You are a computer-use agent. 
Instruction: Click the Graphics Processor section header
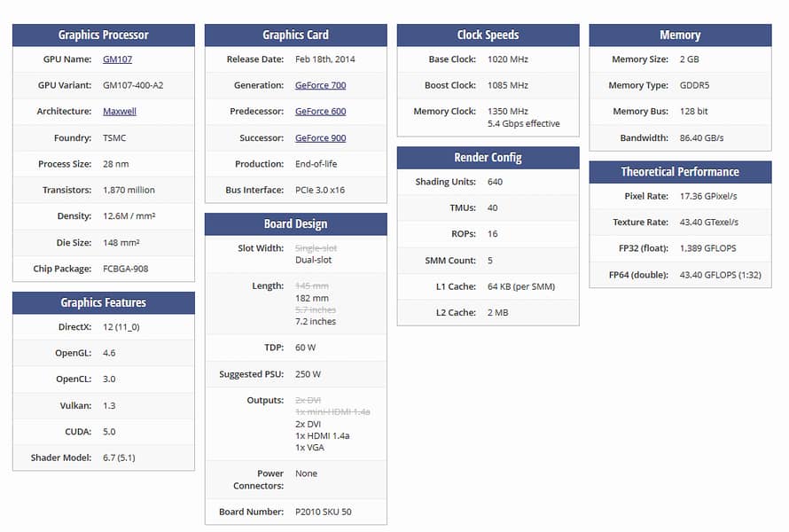pos(104,35)
